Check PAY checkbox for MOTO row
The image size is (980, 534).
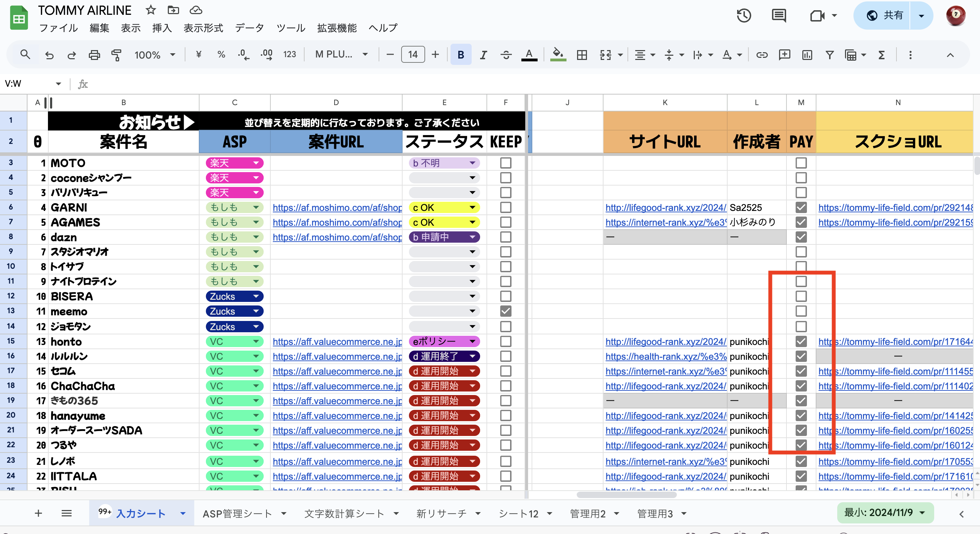tap(801, 163)
